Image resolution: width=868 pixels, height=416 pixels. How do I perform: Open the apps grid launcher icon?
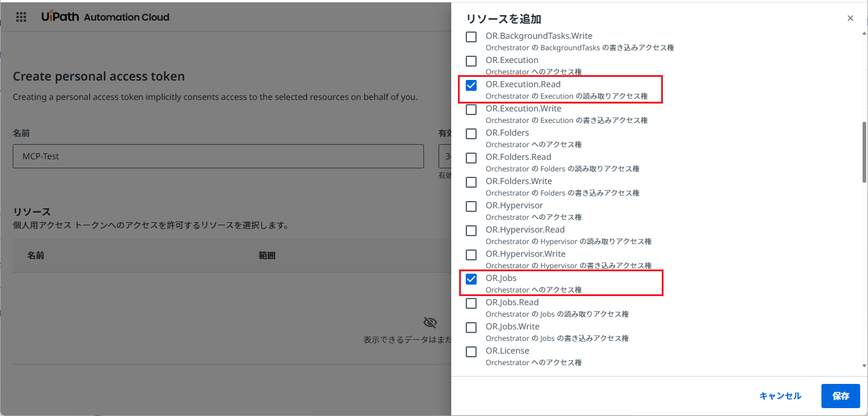[21, 17]
